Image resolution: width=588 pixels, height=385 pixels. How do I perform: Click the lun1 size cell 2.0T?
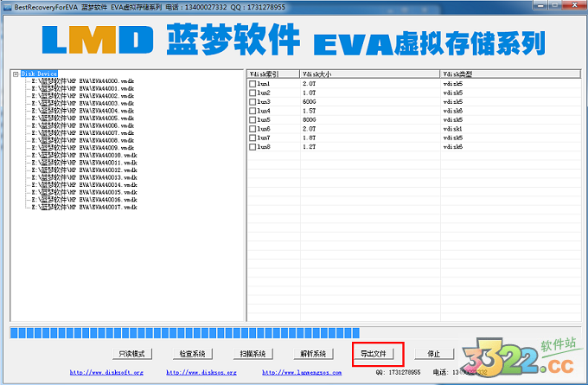310,84
